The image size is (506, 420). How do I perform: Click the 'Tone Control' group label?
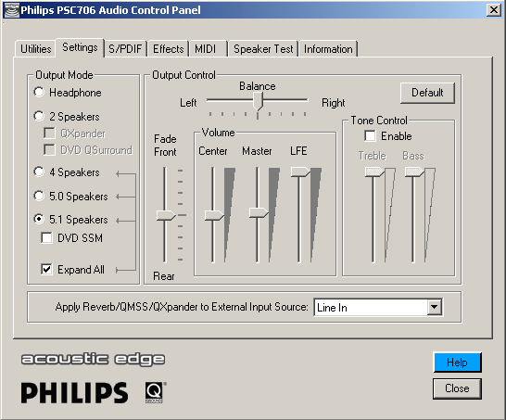coord(379,121)
